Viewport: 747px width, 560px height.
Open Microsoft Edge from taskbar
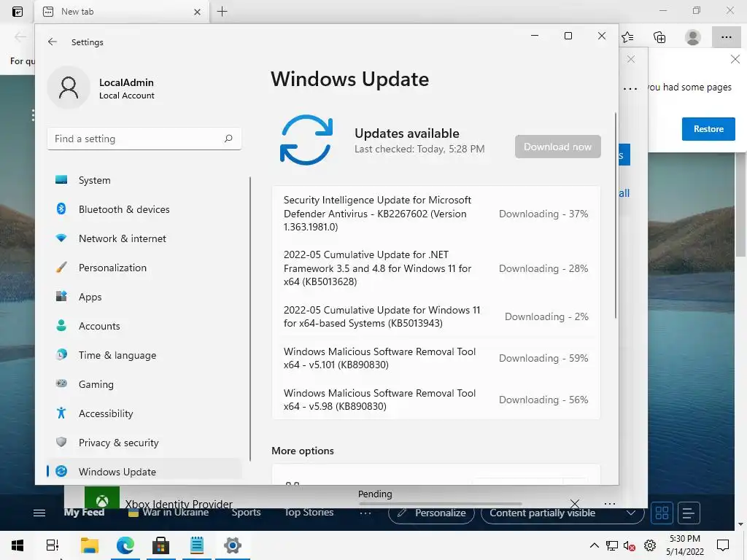[125, 545]
